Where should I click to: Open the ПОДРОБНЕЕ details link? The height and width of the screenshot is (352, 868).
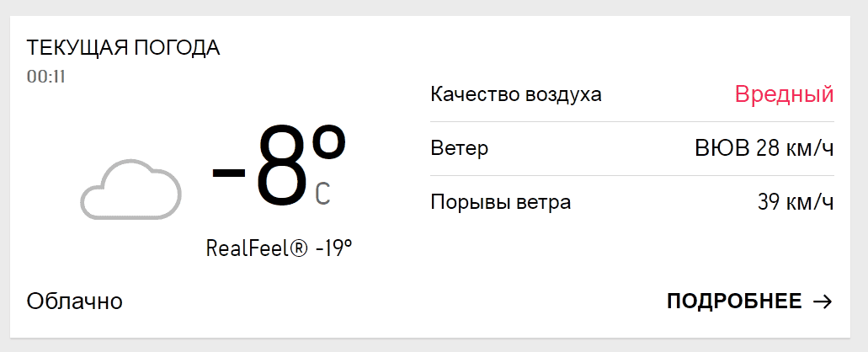pyautogui.click(x=733, y=301)
